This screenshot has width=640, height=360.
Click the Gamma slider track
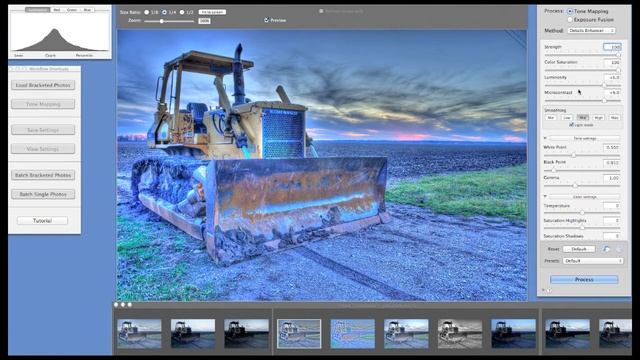click(582, 186)
